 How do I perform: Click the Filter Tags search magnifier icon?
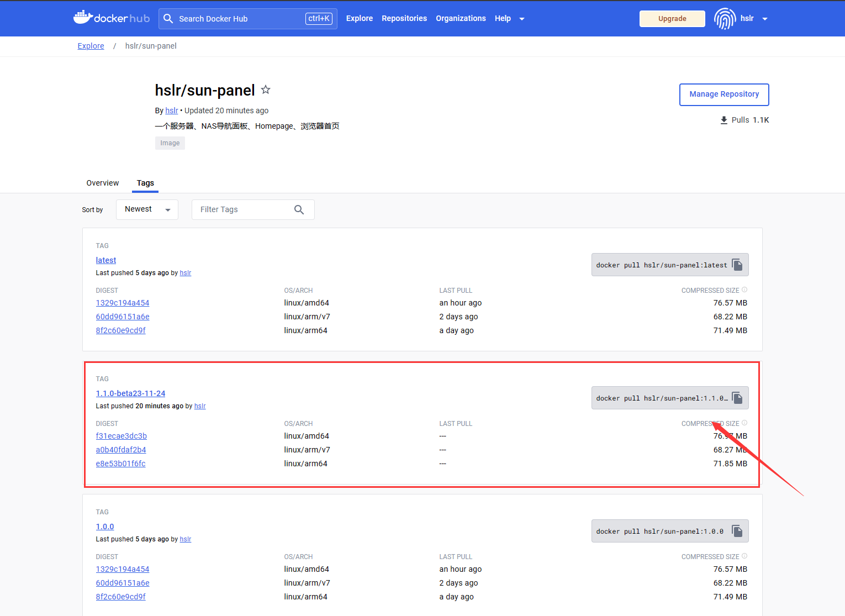click(299, 210)
